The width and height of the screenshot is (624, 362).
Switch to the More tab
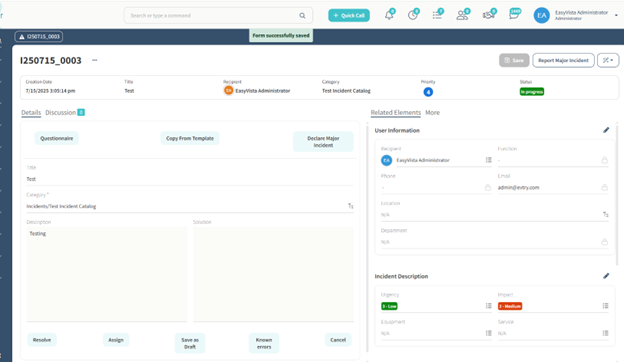(432, 113)
